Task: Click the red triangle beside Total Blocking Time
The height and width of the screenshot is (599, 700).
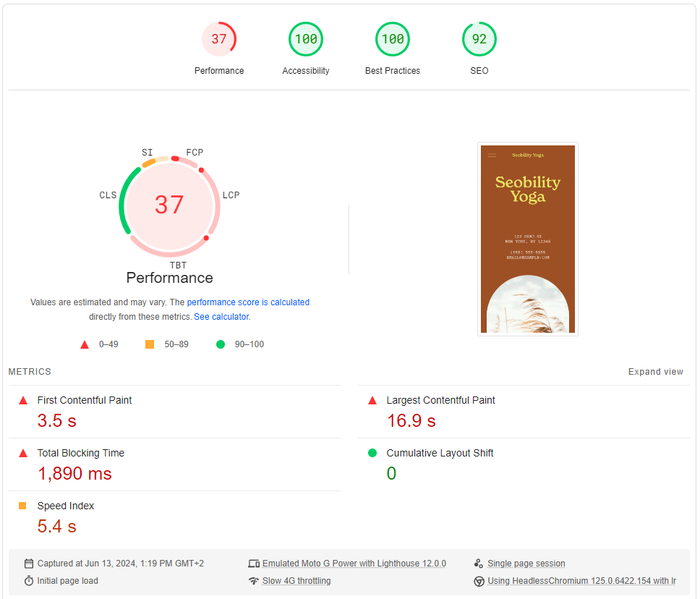Action: coord(22,452)
